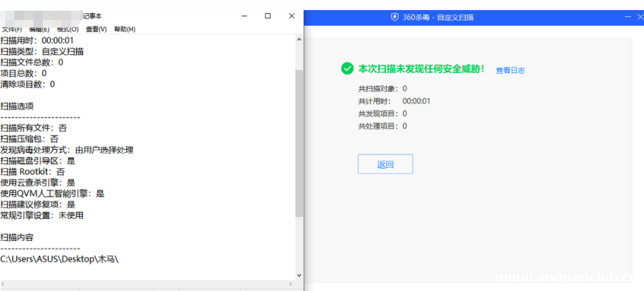The width and height of the screenshot is (644, 291).
Task: Click the line 扫描所有文件：否
Action: [x=33, y=128]
